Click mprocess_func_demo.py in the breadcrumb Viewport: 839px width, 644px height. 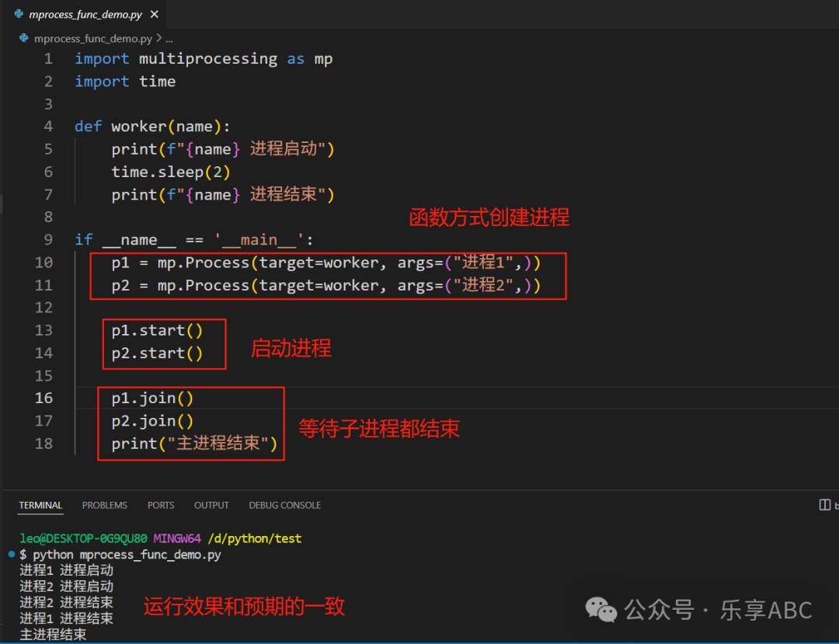[93, 39]
